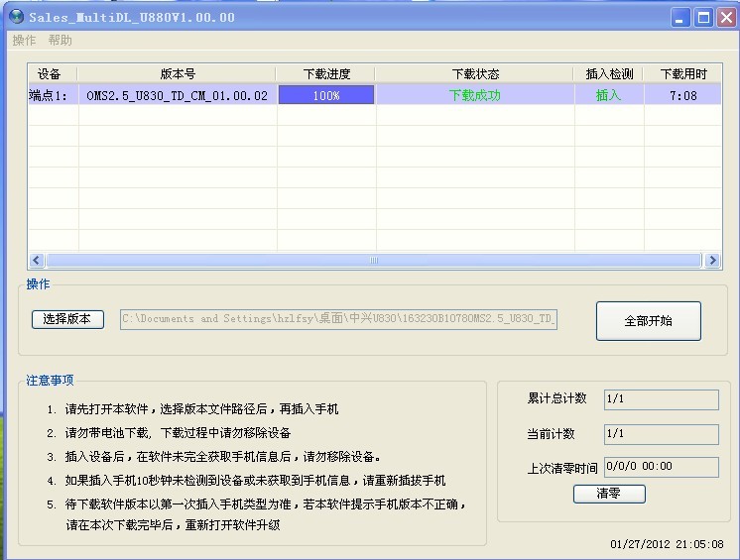Open the 帮助 menu
740x560 pixels.
click(x=60, y=41)
